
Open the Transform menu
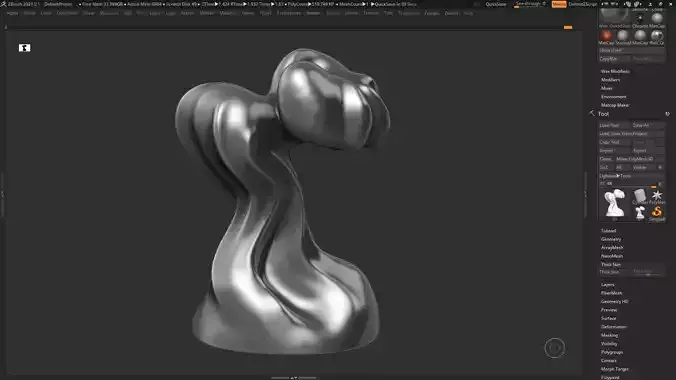409,13
